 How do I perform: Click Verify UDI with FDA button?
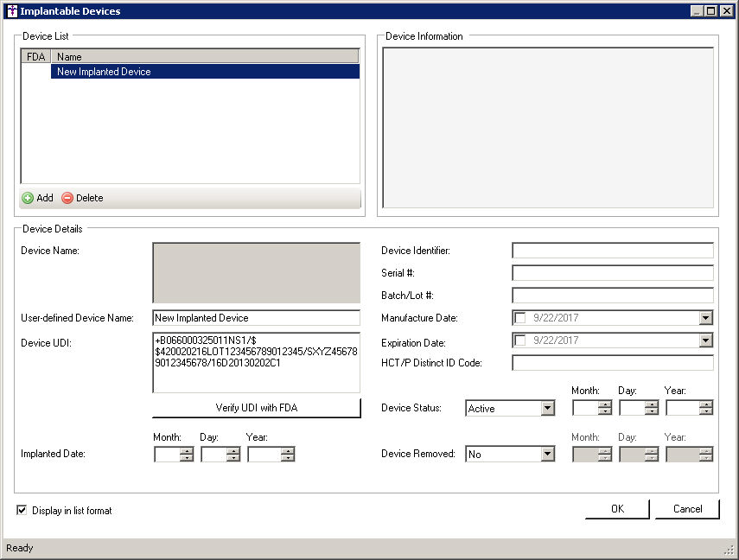coord(257,408)
